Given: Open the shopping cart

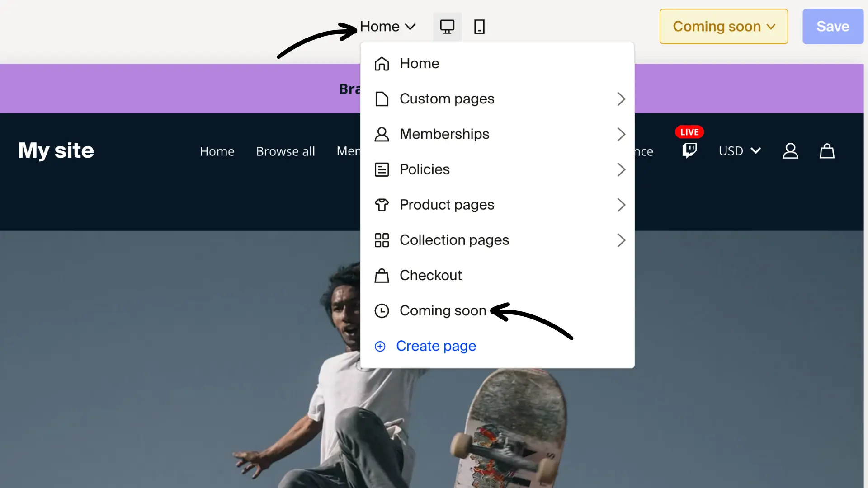Looking at the screenshot, I should click(826, 151).
